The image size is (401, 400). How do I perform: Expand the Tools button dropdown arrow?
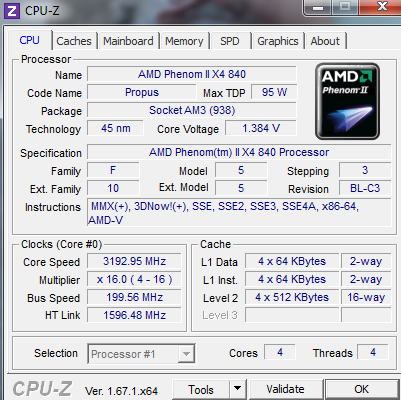[x=238, y=389]
